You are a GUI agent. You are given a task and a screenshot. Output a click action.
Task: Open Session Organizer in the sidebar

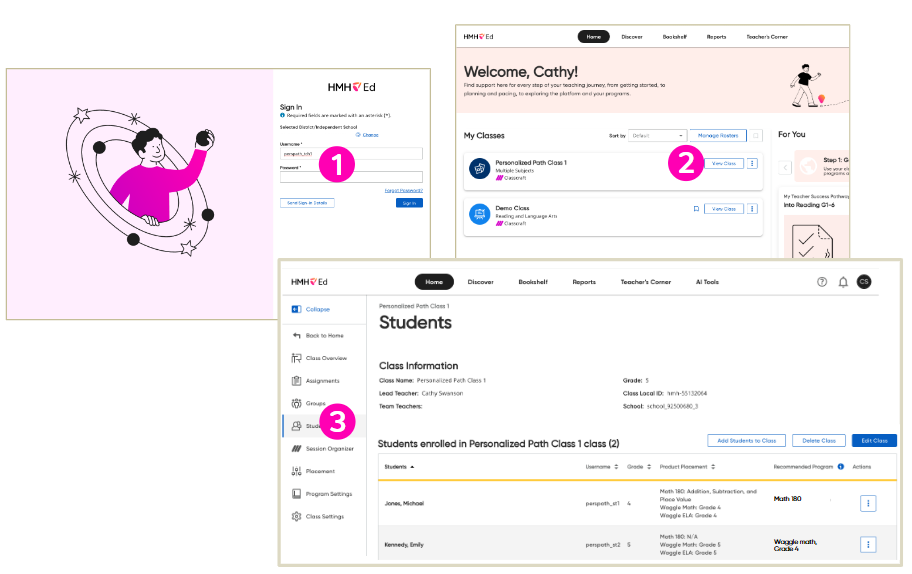coord(329,449)
